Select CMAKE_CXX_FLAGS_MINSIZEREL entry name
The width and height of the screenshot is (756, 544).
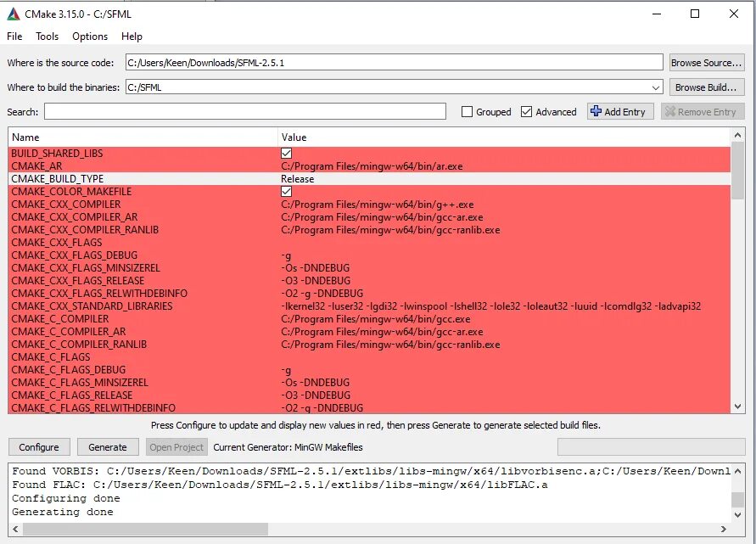(x=86, y=268)
